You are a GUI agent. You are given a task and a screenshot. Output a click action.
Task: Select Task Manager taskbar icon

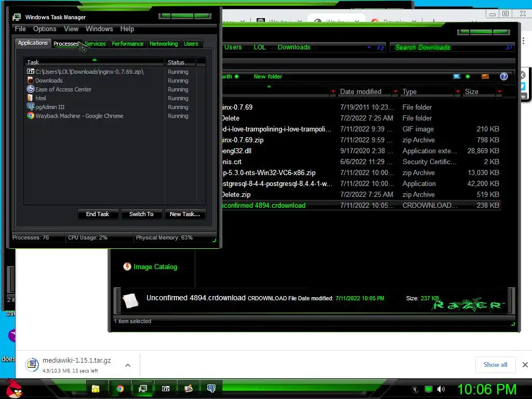click(x=143, y=389)
